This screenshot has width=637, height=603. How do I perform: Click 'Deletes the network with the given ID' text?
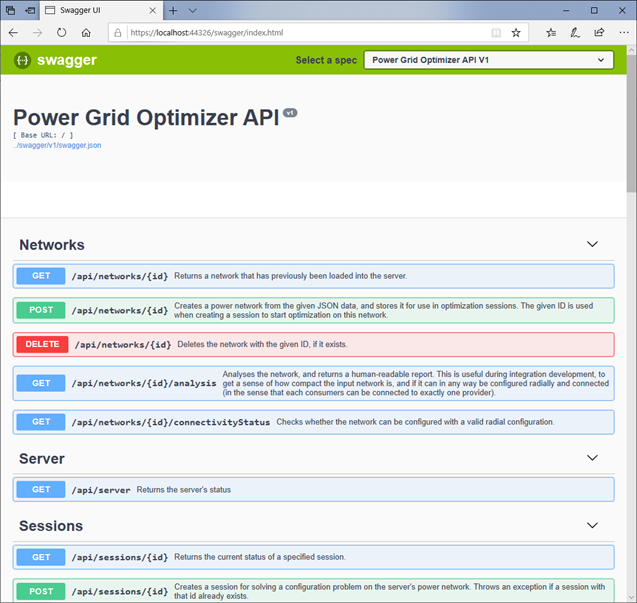[x=262, y=345]
